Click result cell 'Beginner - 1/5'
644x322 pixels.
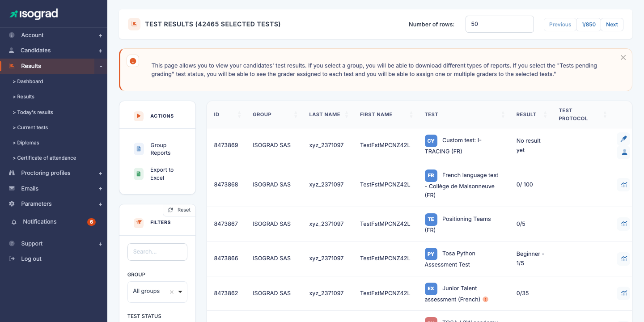[530, 258]
